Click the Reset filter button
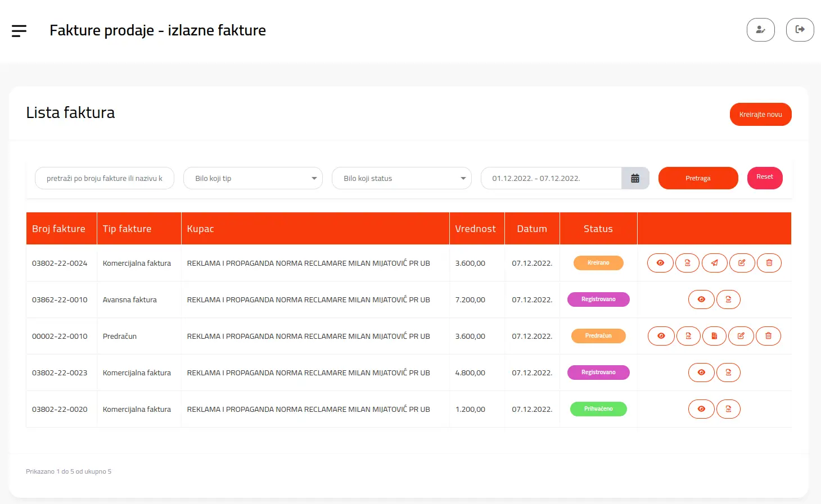 [x=765, y=178]
